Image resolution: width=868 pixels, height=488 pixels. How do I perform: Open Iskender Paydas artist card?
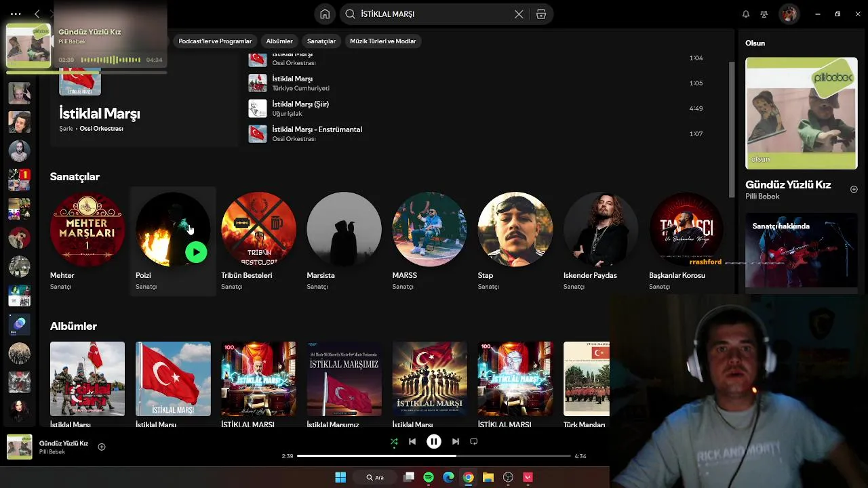(600, 241)
